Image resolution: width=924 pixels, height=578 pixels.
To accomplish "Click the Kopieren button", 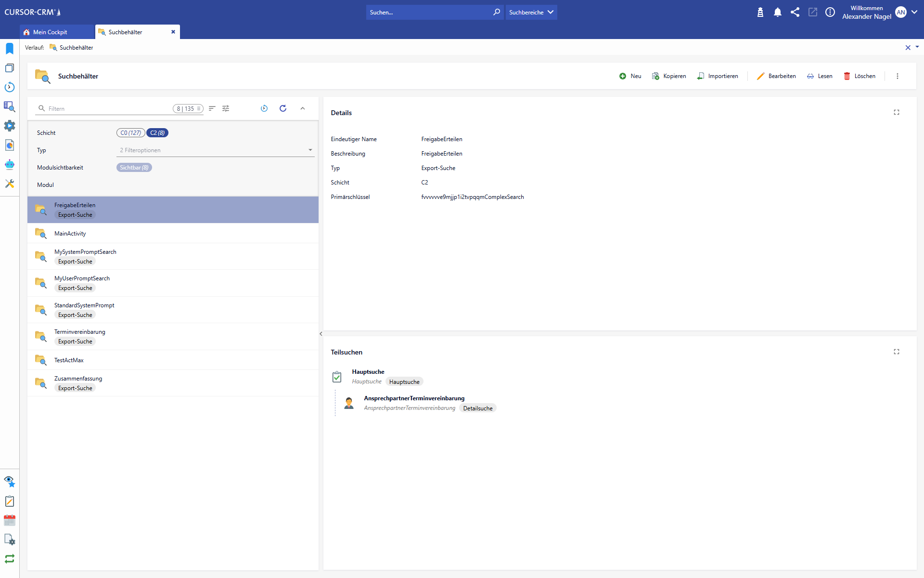I will click(x=669, y=76).
